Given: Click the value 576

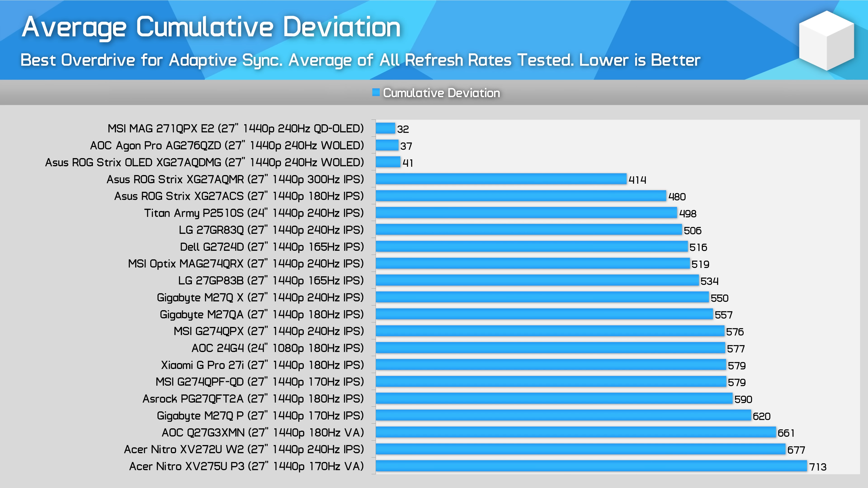Looking at the screenshot, I should point(735,332).
